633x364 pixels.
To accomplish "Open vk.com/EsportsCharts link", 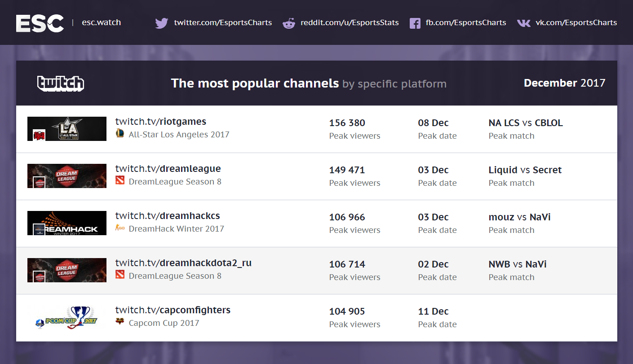I will click(x=576, y=22).
